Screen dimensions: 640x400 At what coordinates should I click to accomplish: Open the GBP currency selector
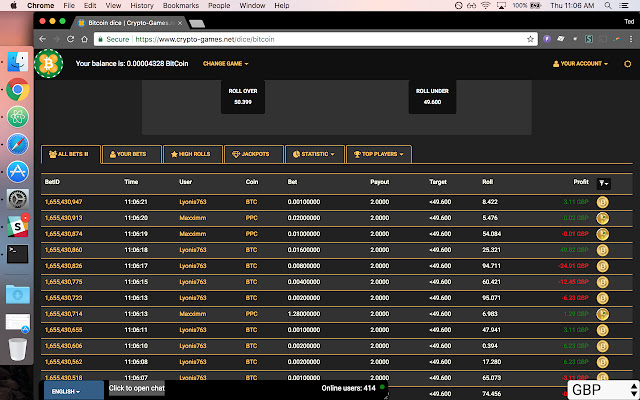click(x=604, y=390)
